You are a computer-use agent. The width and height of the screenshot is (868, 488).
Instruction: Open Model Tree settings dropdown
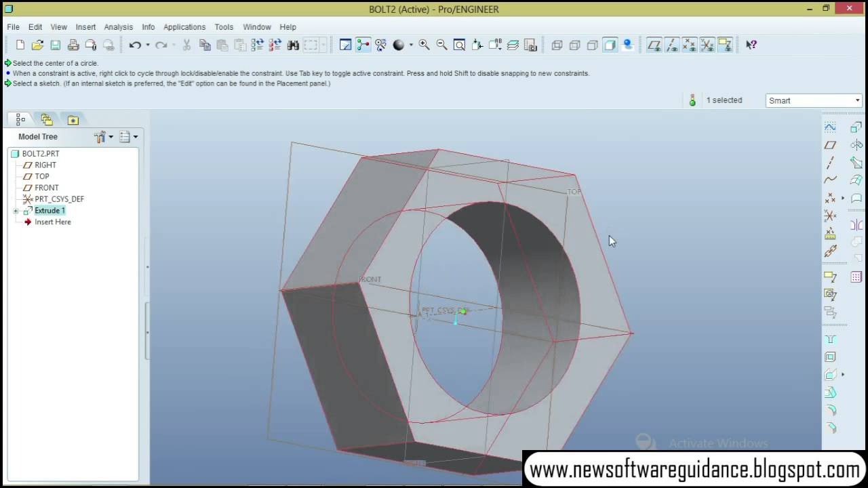click(x=104, y=137)
